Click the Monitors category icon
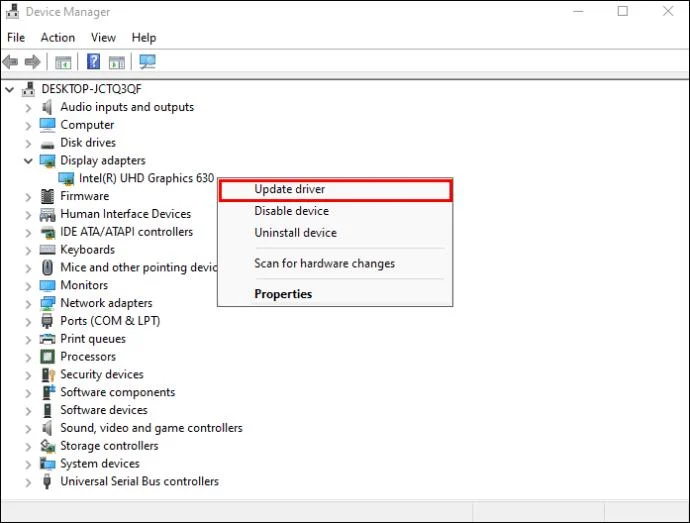The height and width of the screenshot is (523, 690). point(47,286)
